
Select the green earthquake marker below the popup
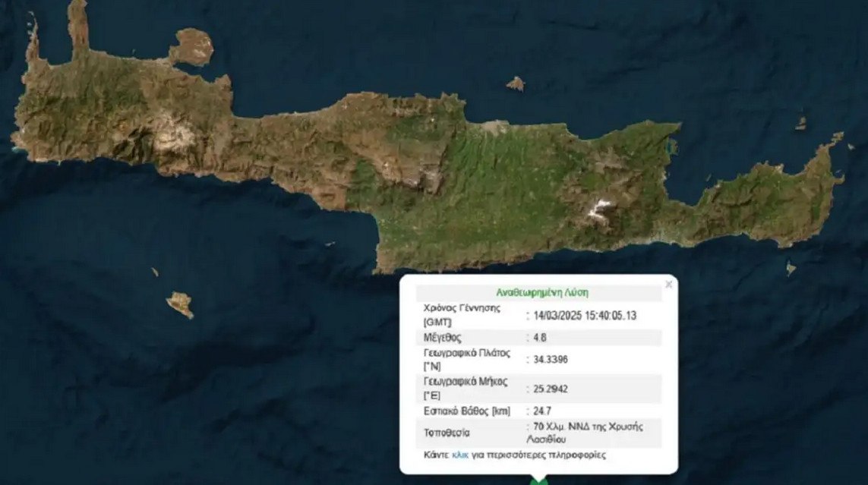click(x=539, y=480)
